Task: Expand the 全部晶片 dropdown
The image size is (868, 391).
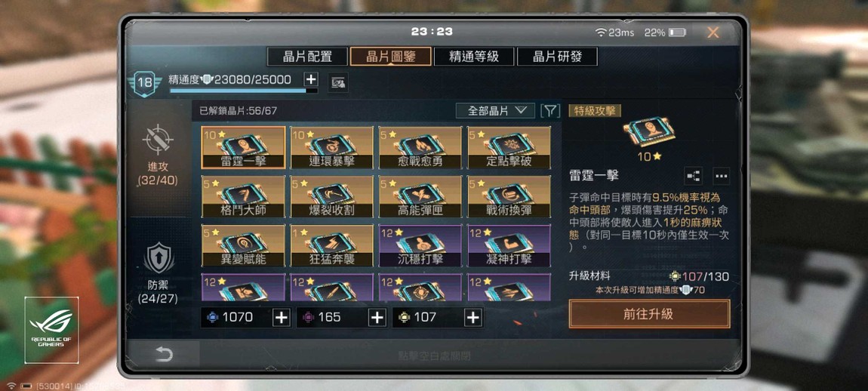Action: (495, 111)
